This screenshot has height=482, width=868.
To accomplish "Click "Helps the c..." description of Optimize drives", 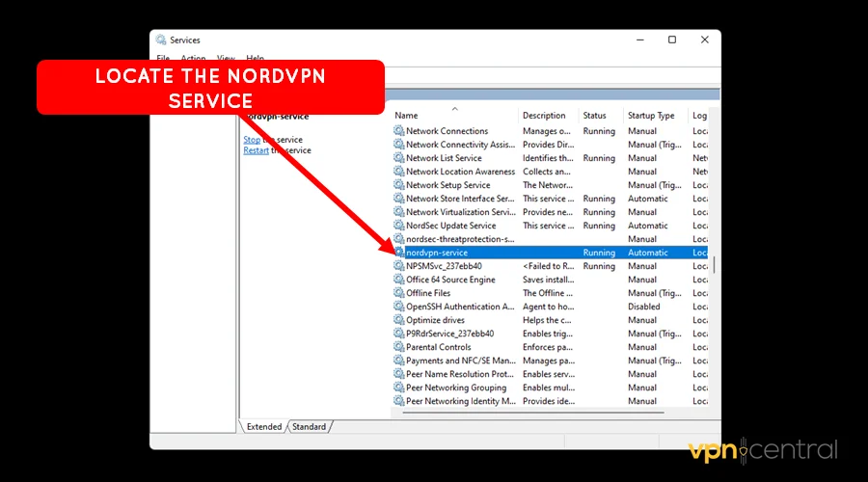I will point(547,320).
